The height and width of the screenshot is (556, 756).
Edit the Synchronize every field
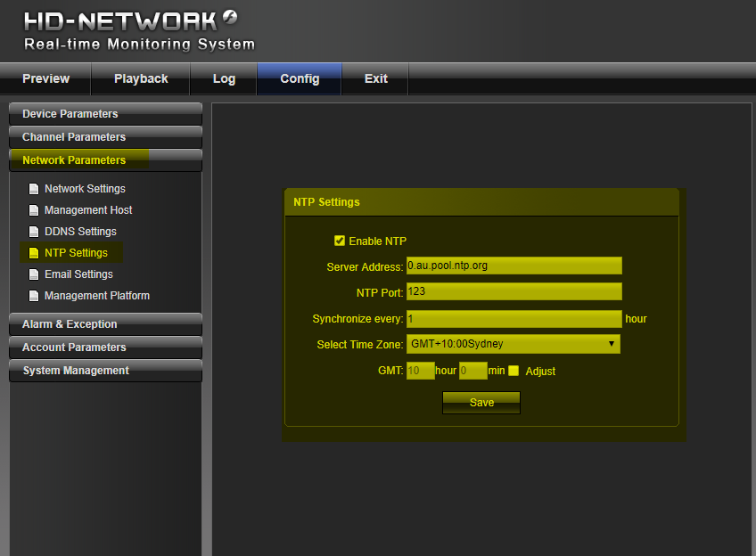click(x=514, y=319)
